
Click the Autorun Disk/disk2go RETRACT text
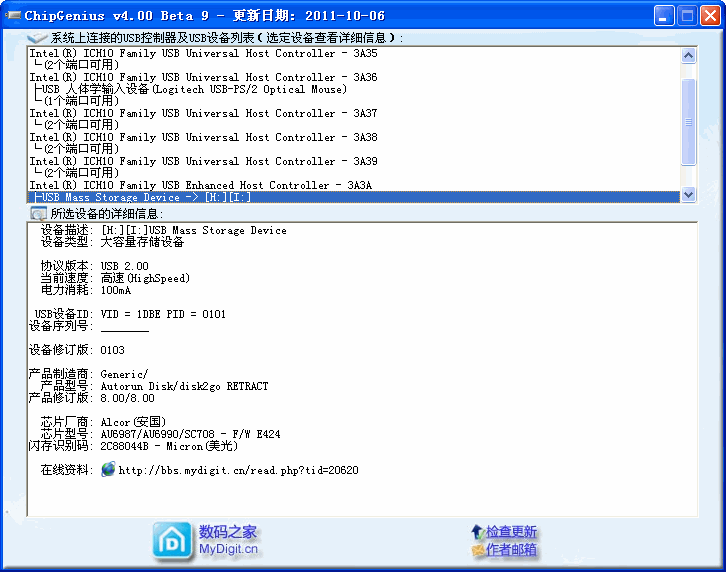(184, 386)
